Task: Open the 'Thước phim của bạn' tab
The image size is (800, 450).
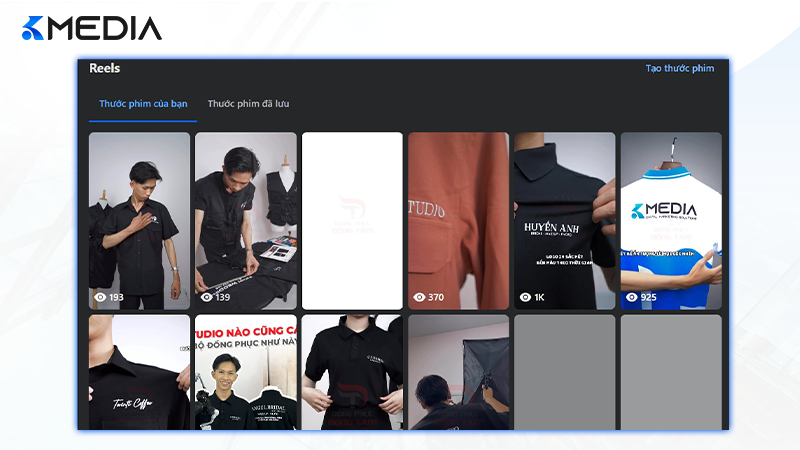Action: point(143,104)
